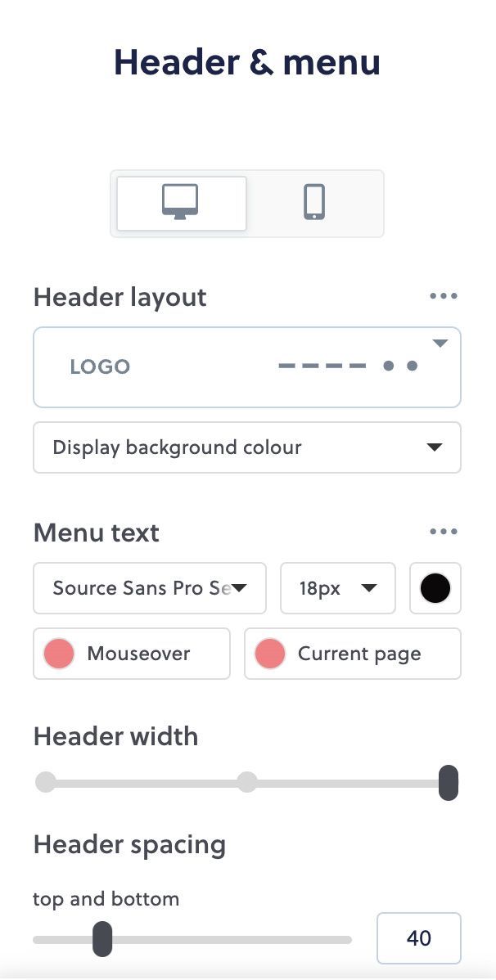Viewport: 496px width, 980px height.
Task: Switch to mobile phone view icon
Action: click(314, 203)
